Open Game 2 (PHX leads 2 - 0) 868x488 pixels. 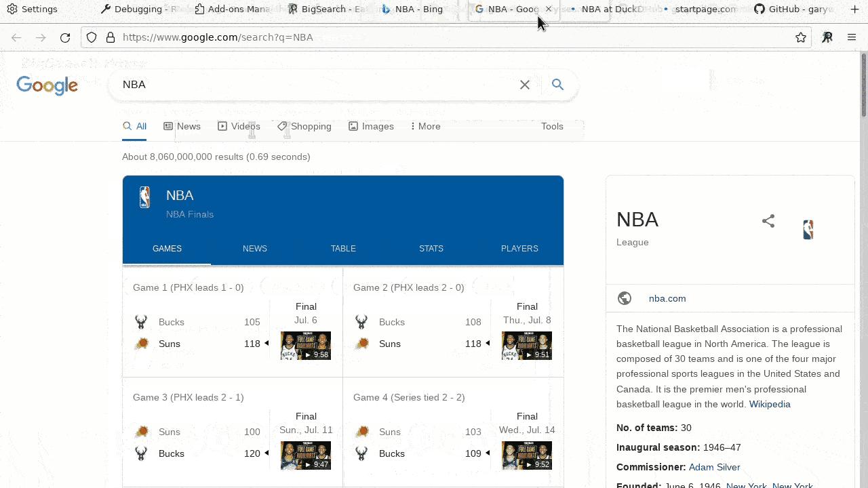(408, 287)
